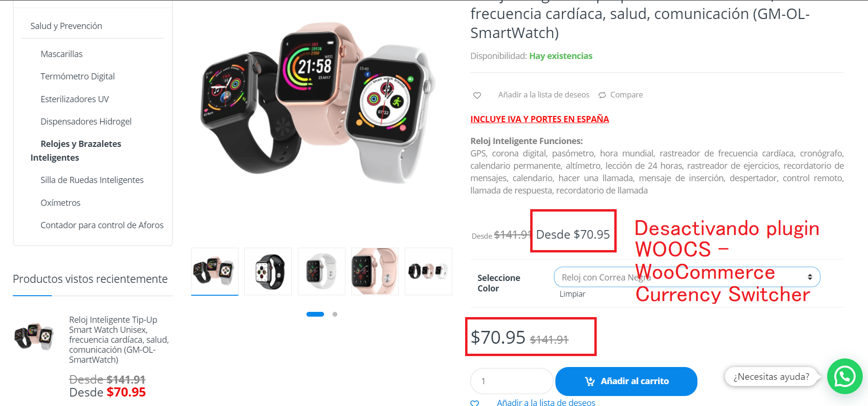The height and width of the screenshot is (406, 868).
Task: Click the heart wishlist icon
Action: [477, 95]
